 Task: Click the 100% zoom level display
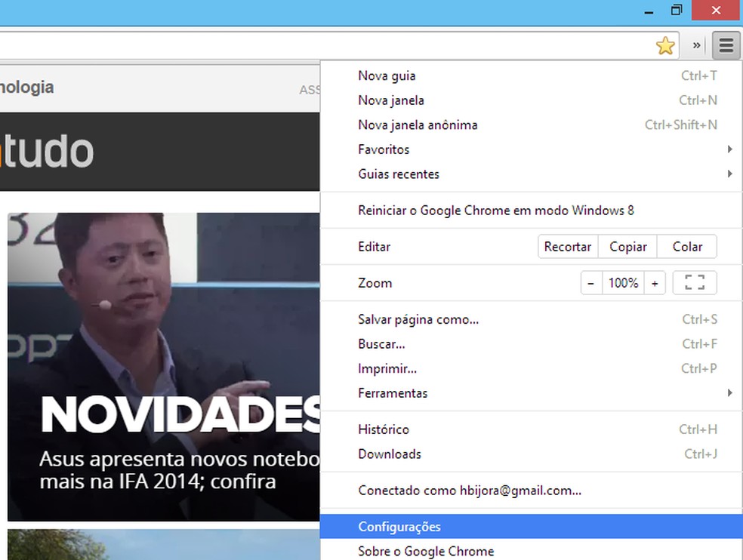622,282
